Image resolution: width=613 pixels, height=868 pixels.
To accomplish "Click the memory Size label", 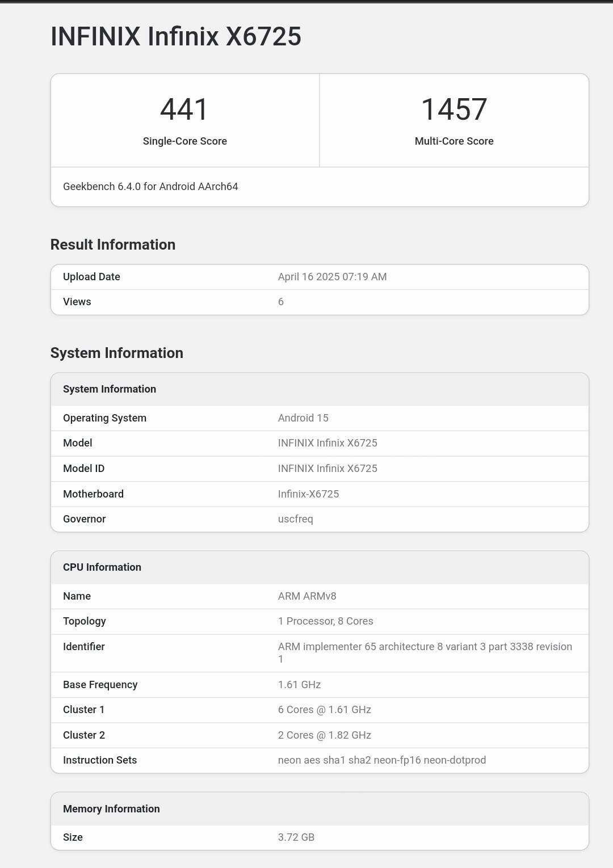I will click(x=73, y=837).
